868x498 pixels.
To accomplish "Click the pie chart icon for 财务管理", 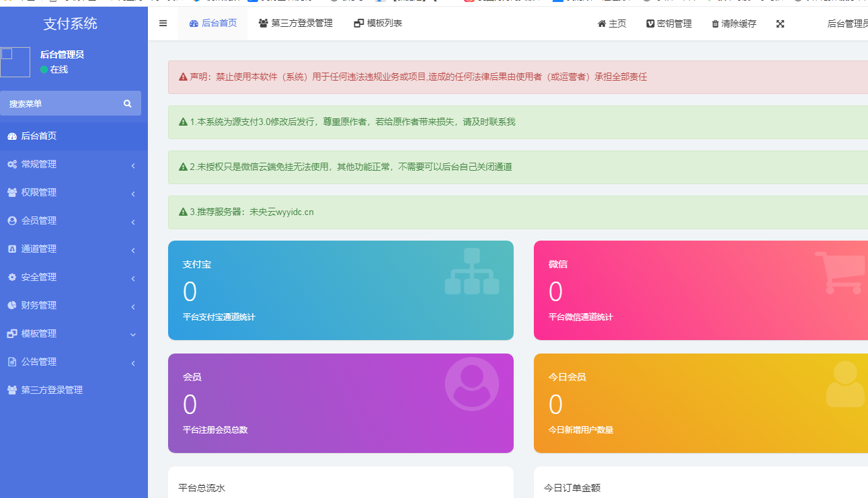I will 11,304.
